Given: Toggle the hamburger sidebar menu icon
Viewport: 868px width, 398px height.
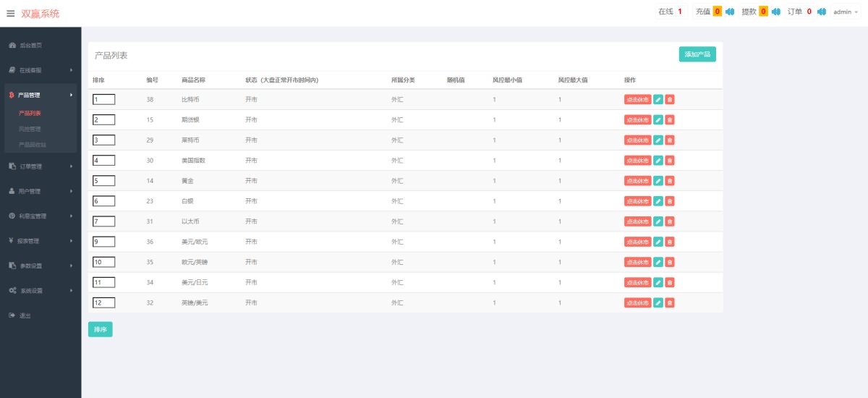Looking at the screenshot, I should point(11,14).
